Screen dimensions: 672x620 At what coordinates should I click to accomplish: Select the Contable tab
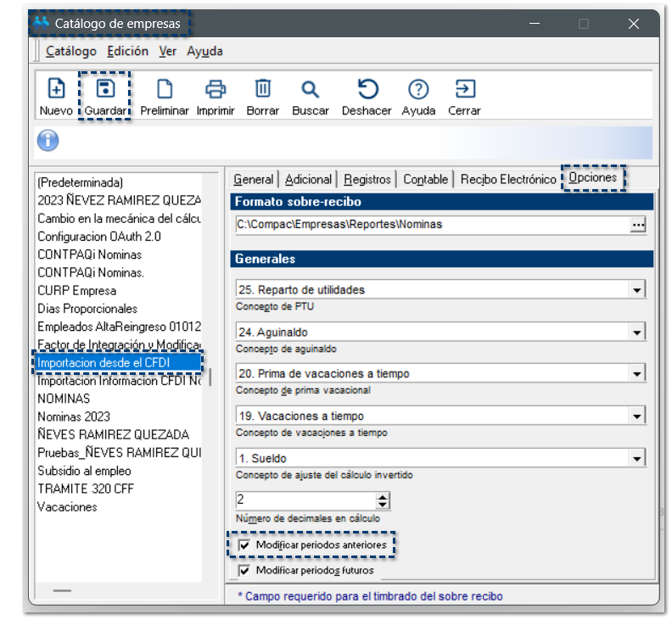pyautogui.click(x=425, y=179)
